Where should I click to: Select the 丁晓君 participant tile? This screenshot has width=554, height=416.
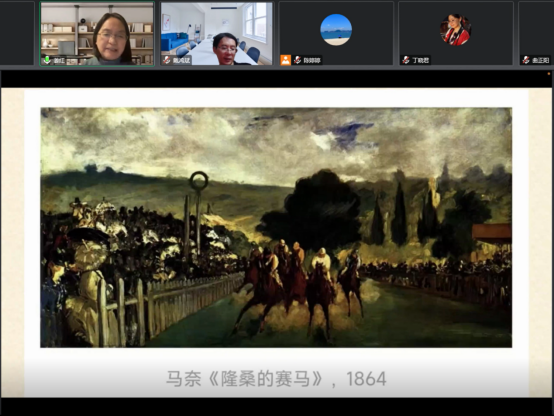(455, 34)
